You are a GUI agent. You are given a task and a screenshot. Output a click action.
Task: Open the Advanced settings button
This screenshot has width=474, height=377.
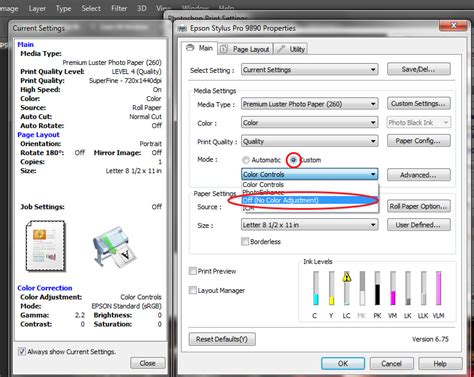[419, 175]
